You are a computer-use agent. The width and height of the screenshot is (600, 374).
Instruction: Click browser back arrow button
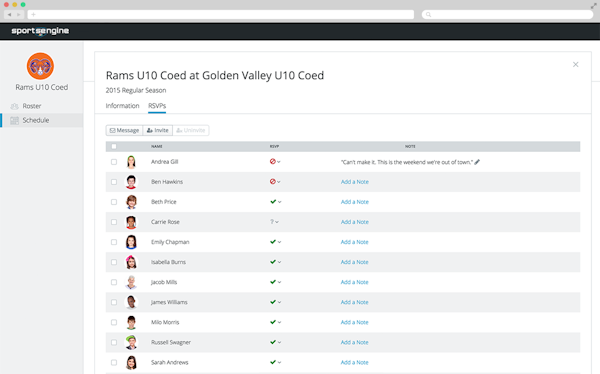click(x=9, y=15)
